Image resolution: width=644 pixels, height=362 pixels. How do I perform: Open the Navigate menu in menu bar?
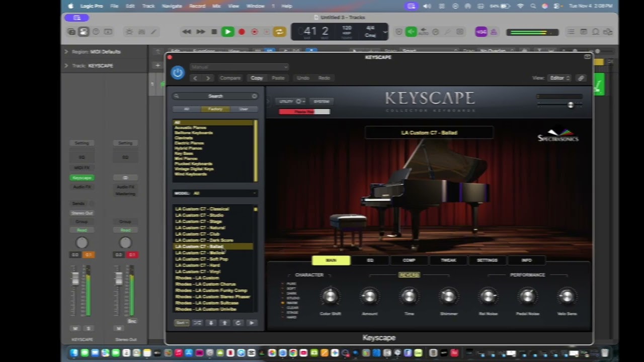pyautogui.click(x=172, y=6)
